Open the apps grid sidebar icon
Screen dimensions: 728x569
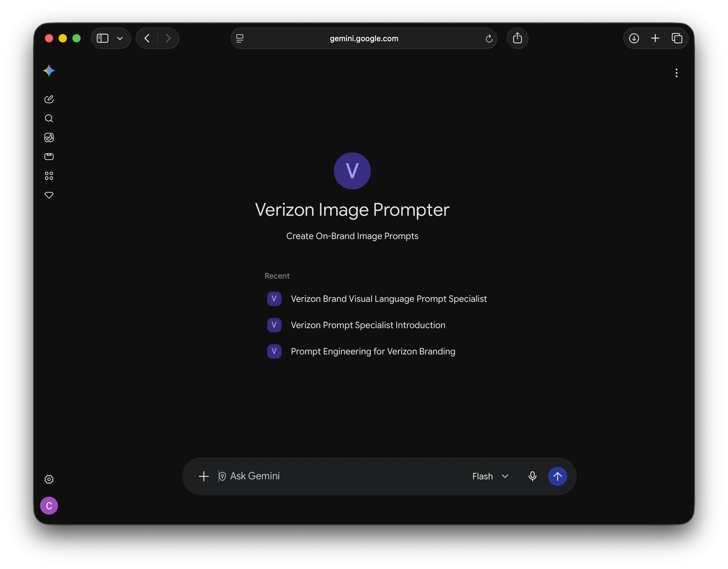coord(49,176)
